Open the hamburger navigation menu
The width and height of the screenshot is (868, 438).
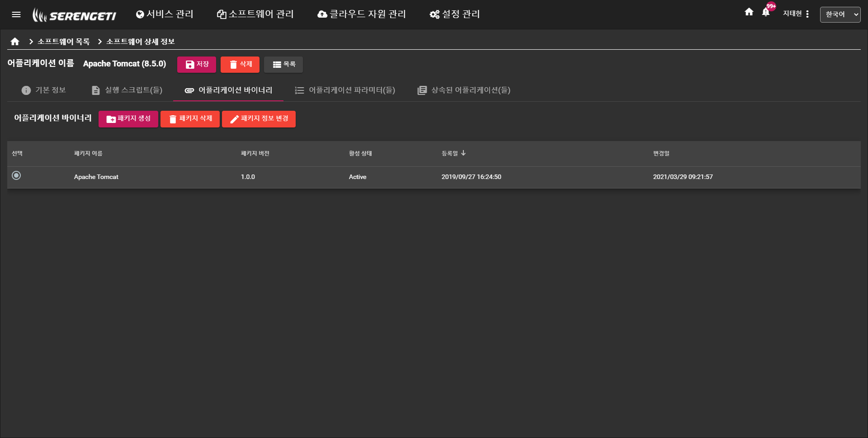tap(16, 14)
